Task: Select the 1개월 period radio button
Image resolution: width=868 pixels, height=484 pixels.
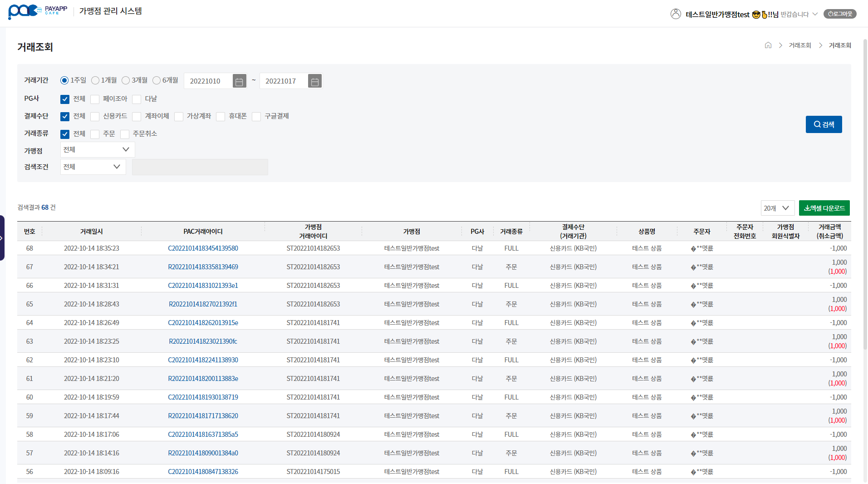Action: click(x=95, y=80)
